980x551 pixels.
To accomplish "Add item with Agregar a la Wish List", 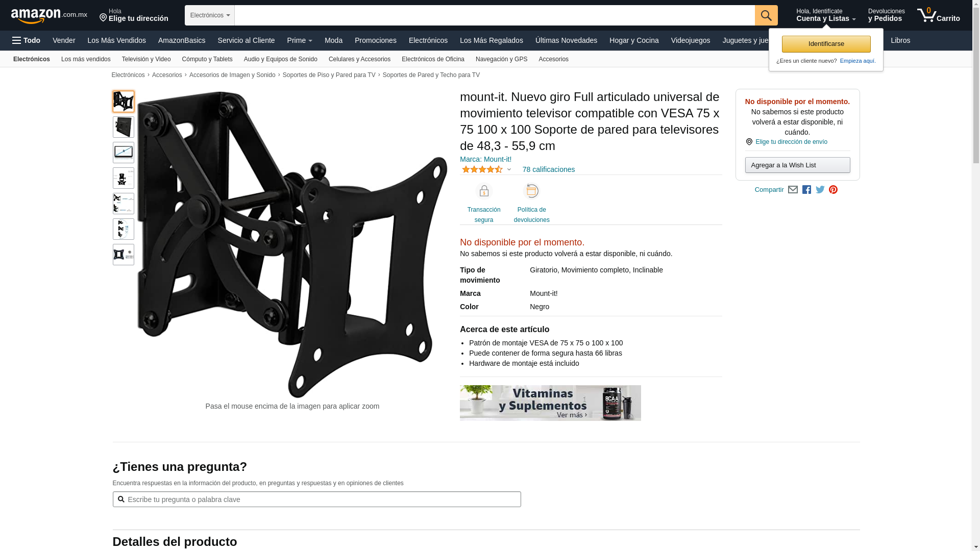I will [797, 165].
